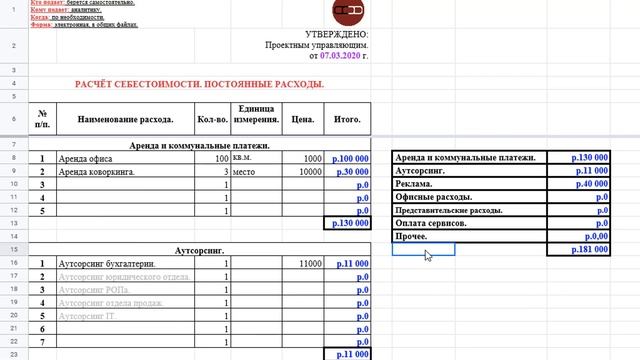Screen dimensions: 640x360
Task: Select price cell '1000' in Аренда офиса row
Action: click(x=303, y=158)
